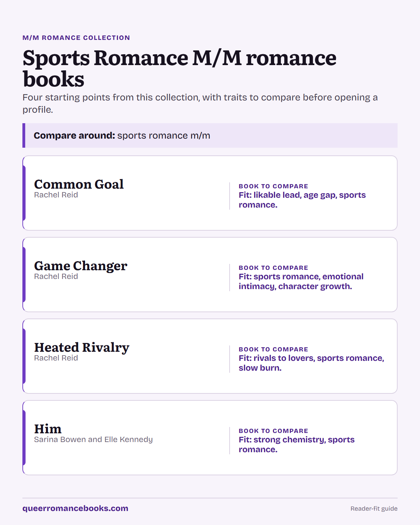Viewport: 420px width, 525px height.
Task: Open the Game Changer book title
Action: click(x=80, y=266)
